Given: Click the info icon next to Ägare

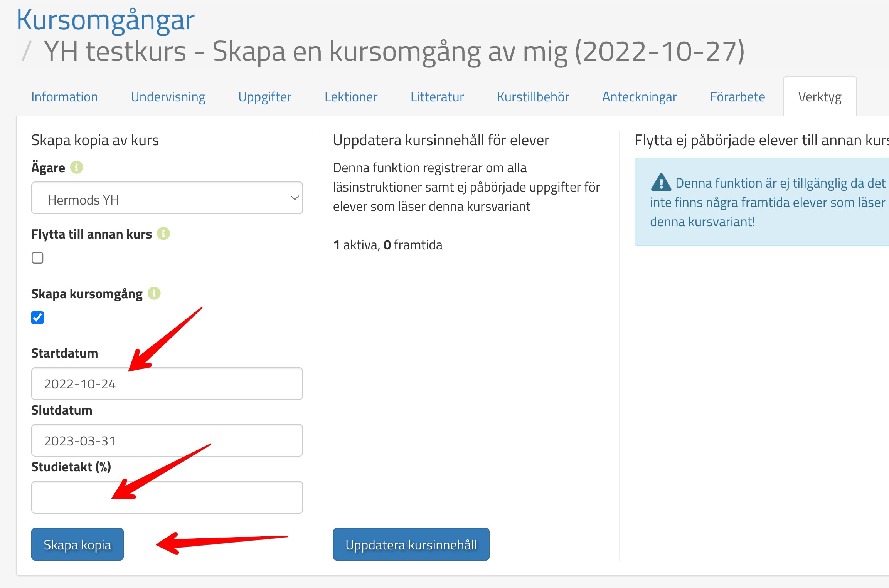Looking at the screenshot, I should 76,168.
